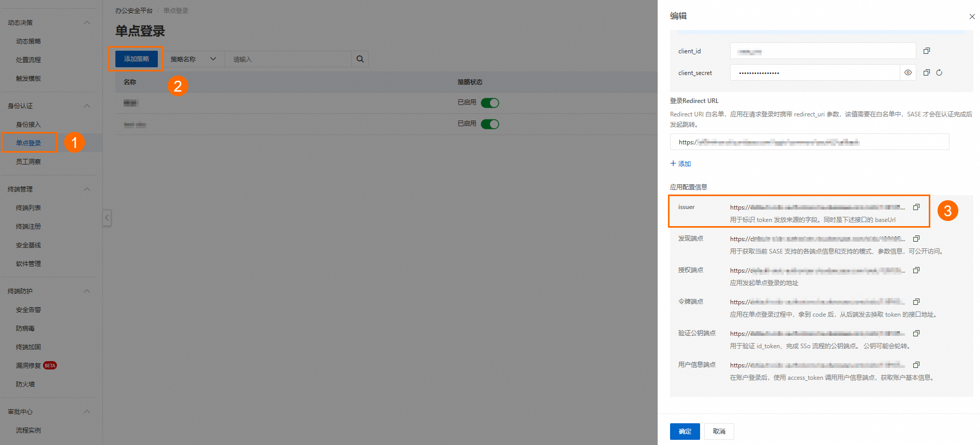This screenshot has height=445, width=980.
Task: Regenerate the client_secret with refresh icon
Action: click(939, 72)
